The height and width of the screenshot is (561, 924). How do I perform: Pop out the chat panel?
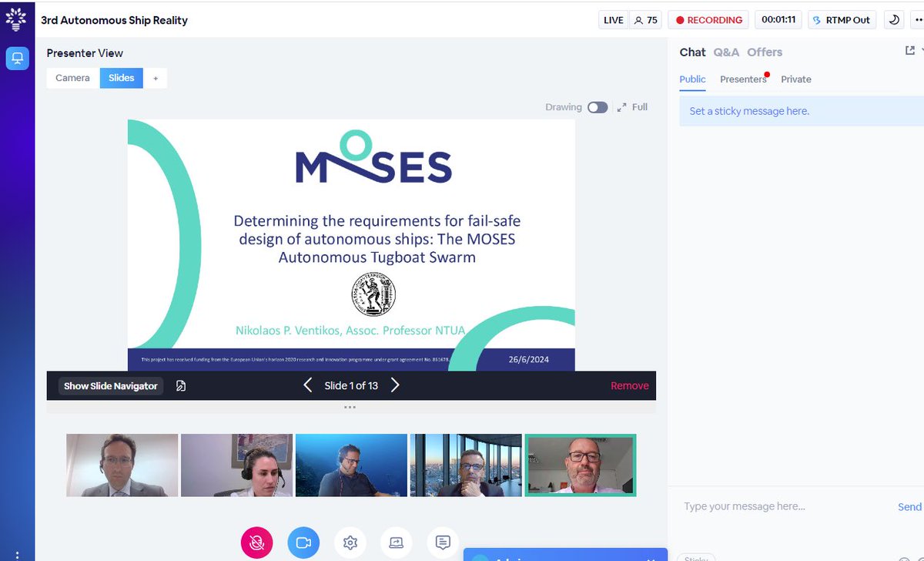click(x=910, y=49)
